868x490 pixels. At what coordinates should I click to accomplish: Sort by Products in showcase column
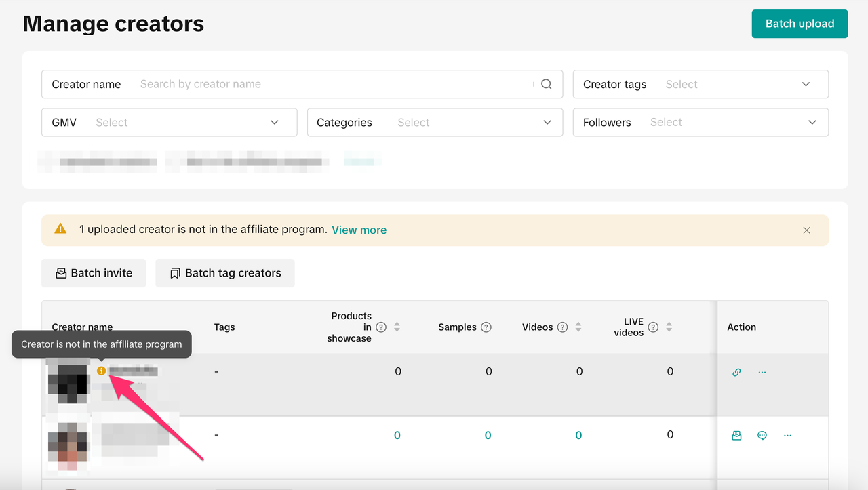(397, 327)
